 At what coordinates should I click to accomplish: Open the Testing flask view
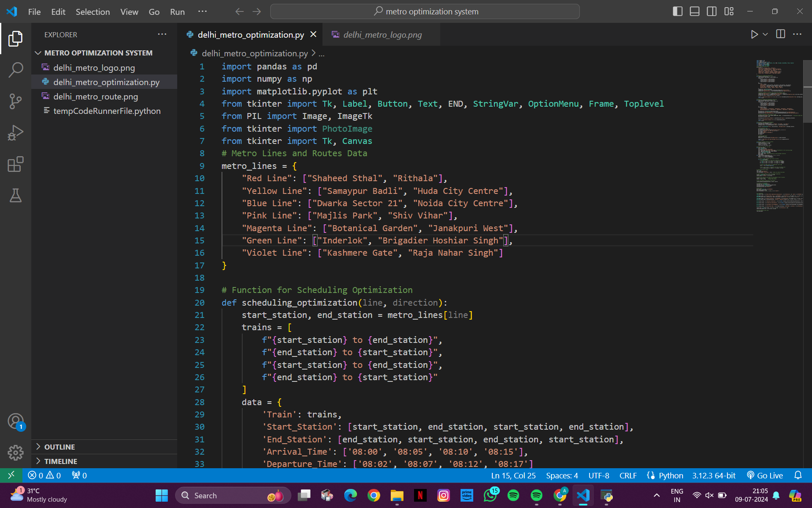tap(16, 196)
